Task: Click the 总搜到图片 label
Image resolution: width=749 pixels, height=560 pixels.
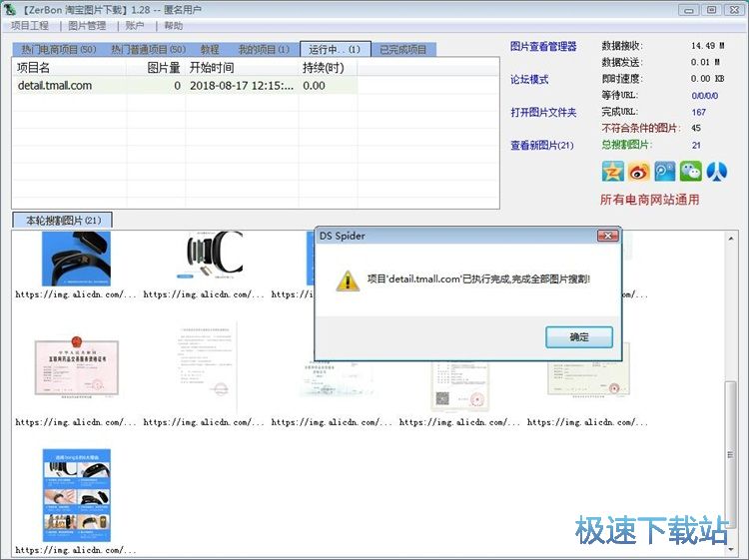Action: (x=627, y=145)
